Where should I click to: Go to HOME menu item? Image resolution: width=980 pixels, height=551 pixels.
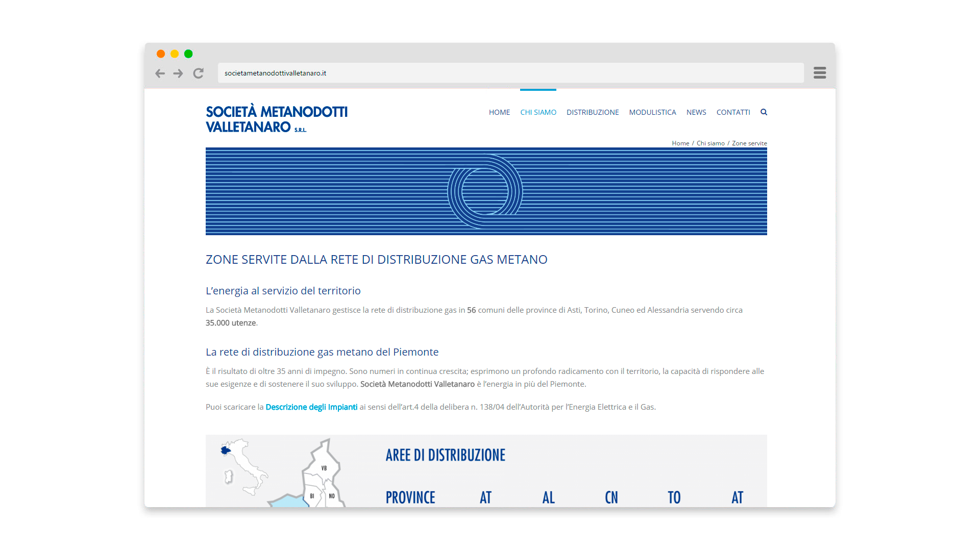pyautogui.click(x=499, y=112)
